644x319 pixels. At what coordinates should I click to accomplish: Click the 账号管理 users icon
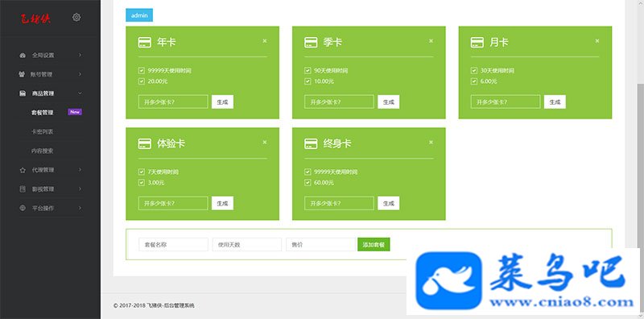23,74
